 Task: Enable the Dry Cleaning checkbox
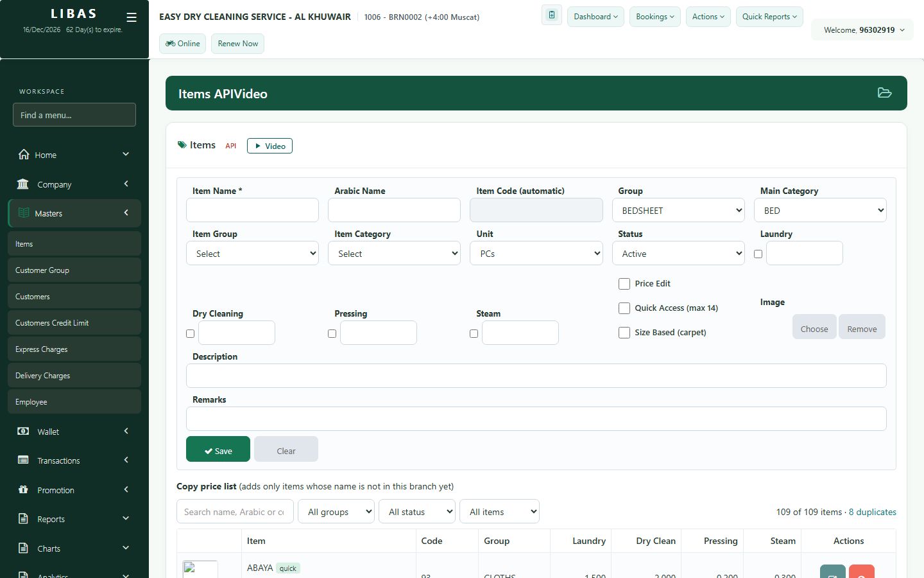tap(190, 334)
